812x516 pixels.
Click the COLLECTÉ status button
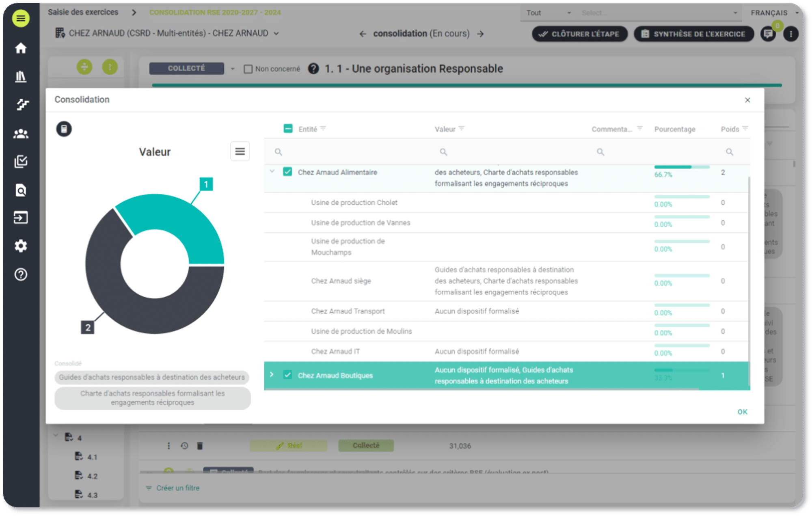pos(186,68)
